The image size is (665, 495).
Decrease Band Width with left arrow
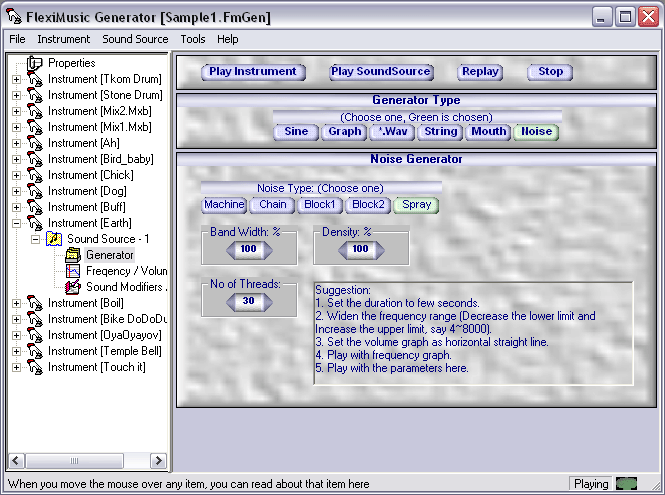[x=231, y=250]
